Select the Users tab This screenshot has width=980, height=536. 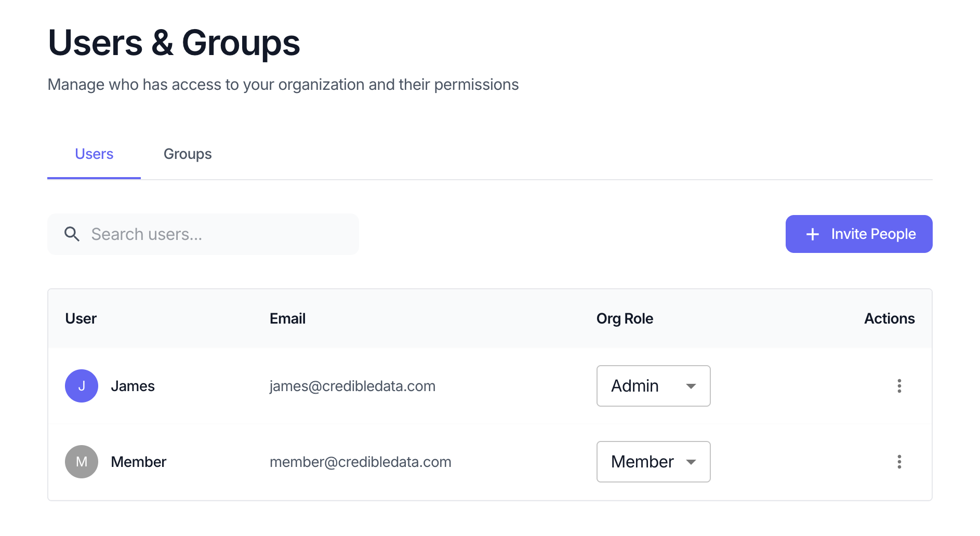pos(94,154)
